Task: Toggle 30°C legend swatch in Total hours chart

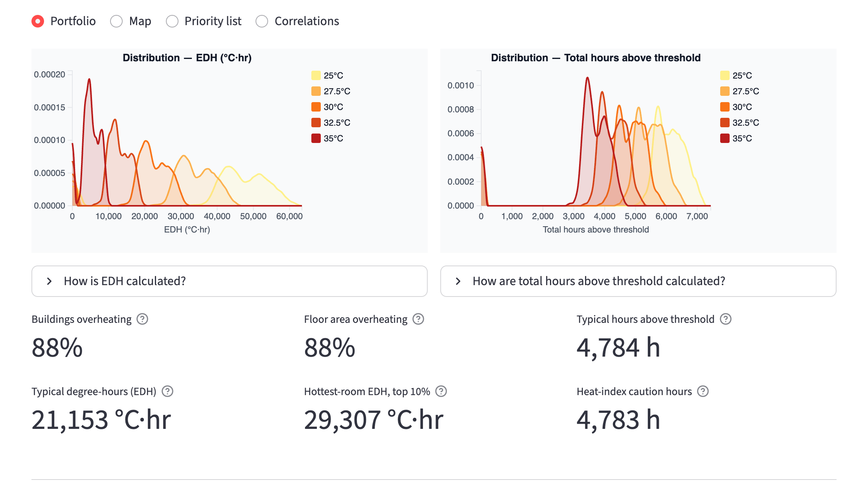Action: [x=725, y=107]
